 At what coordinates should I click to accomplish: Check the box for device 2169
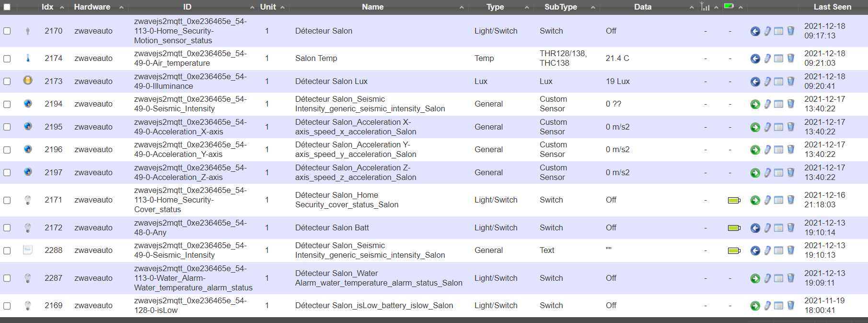(7, 306)
